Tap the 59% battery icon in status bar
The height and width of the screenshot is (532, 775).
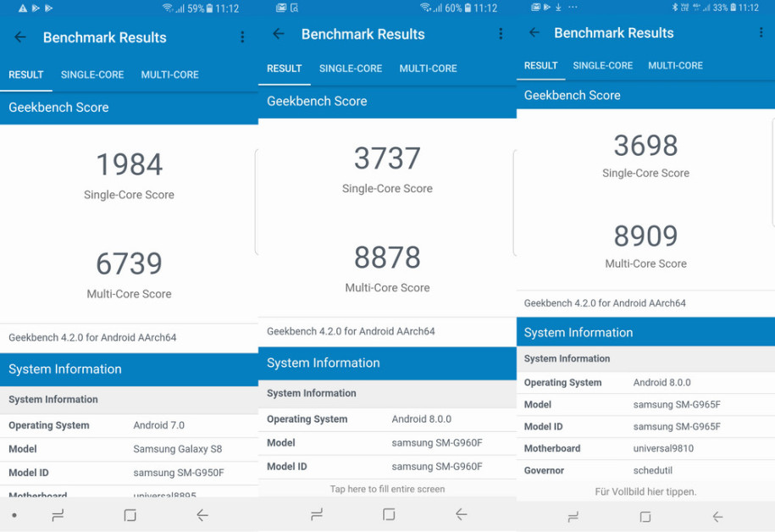click(x=209, y=8)
